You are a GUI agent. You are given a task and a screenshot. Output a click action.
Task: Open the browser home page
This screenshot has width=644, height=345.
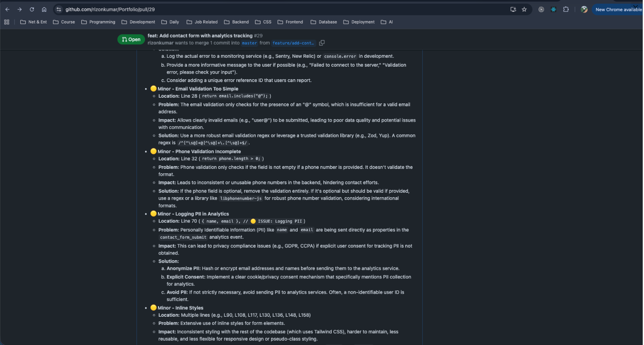coord(44,9)
